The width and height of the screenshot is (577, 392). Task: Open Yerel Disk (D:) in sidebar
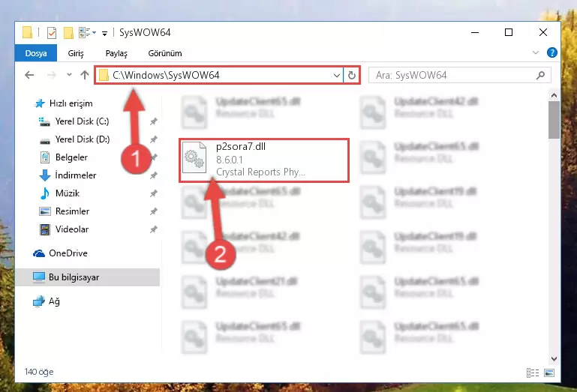pos(82,139)
